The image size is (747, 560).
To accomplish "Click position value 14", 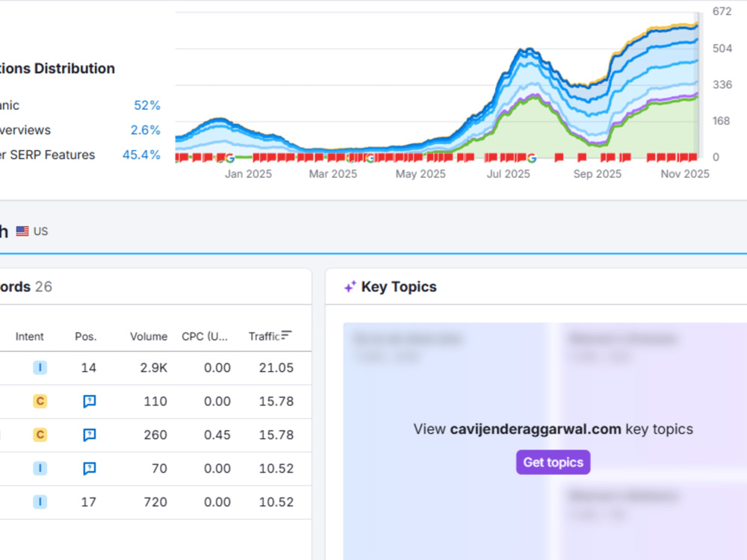I will click(x=89, y=367).
